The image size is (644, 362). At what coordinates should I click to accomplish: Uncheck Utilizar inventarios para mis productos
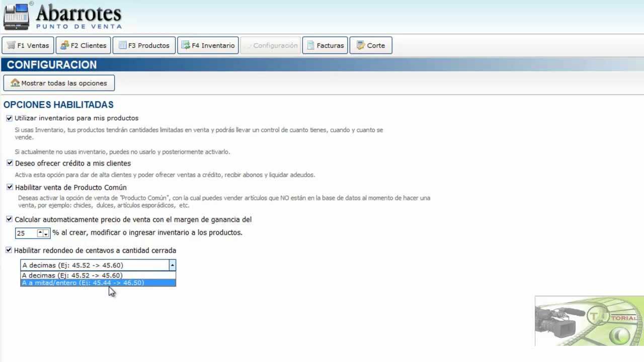[9, 118]
